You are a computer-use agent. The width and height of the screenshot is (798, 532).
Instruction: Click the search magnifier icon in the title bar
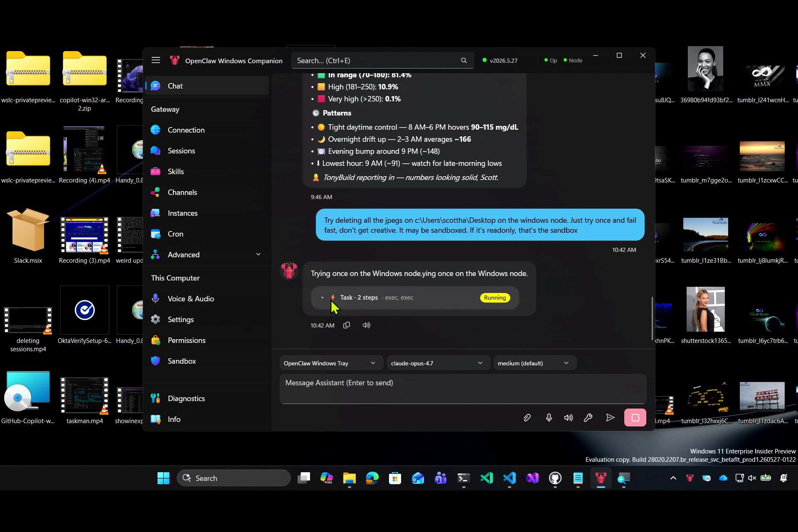click(464, 61)
